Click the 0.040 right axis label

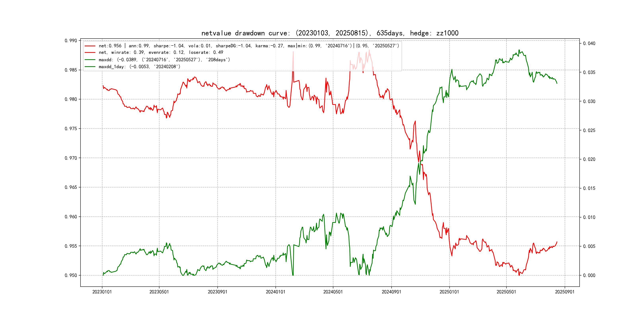(x=589, y=44)
